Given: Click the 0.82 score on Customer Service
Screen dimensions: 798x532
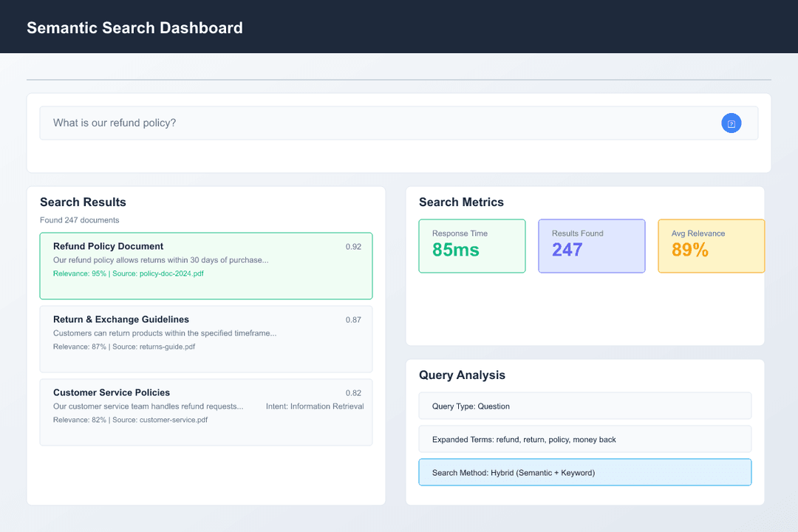Looking at the screenshot, I should pyautogui.click(x=353, y=393).
